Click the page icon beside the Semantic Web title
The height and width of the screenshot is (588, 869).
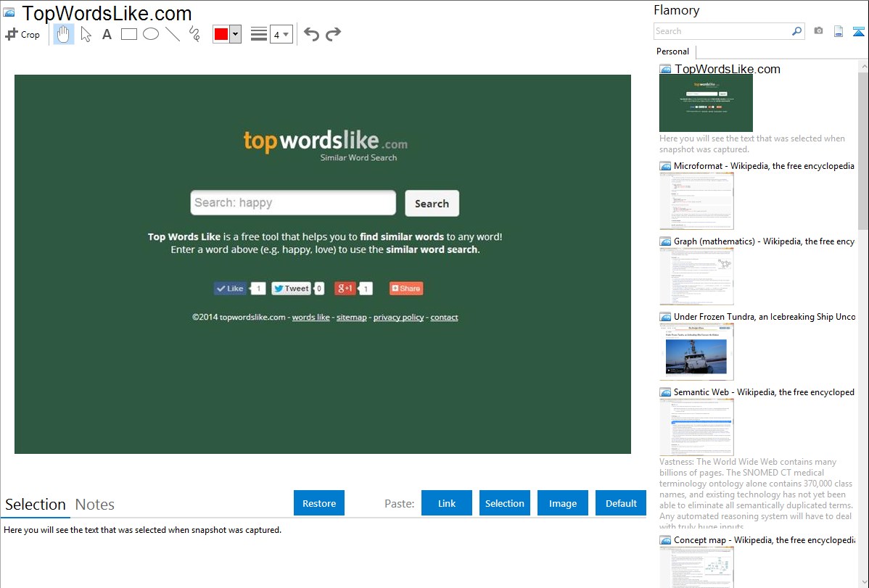tap(665, 392)
